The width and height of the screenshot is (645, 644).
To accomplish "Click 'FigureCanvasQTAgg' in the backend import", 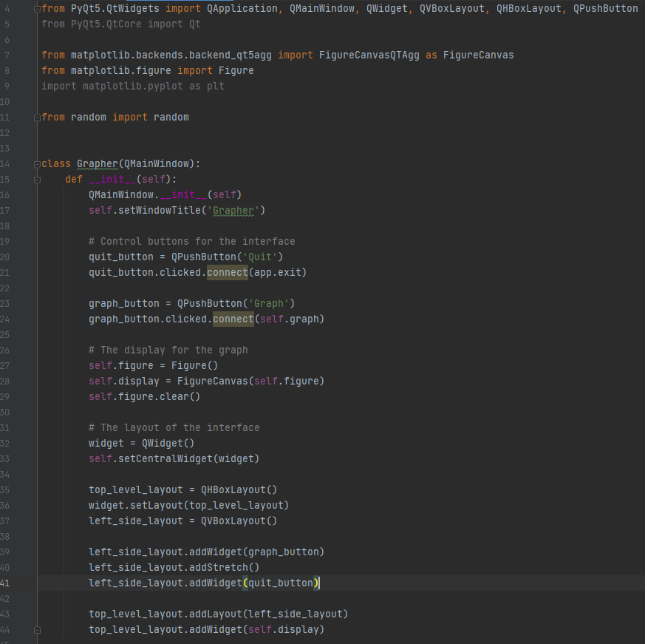I will 369,55.
